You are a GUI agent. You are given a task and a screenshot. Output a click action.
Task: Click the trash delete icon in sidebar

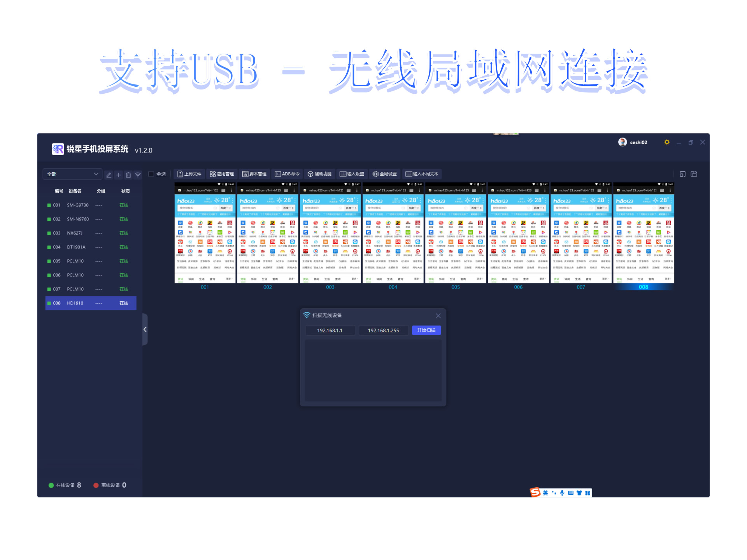click(x=128, y=175)
